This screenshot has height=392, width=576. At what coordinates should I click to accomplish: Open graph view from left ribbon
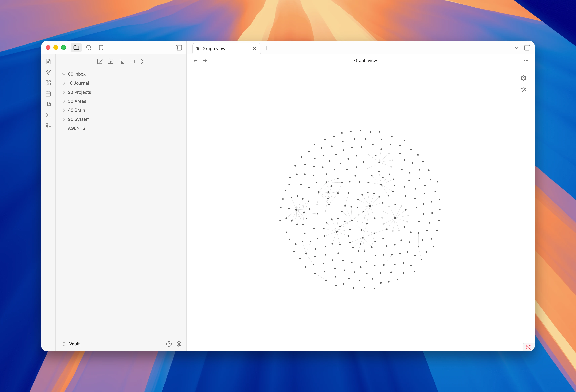click(48, 72)
